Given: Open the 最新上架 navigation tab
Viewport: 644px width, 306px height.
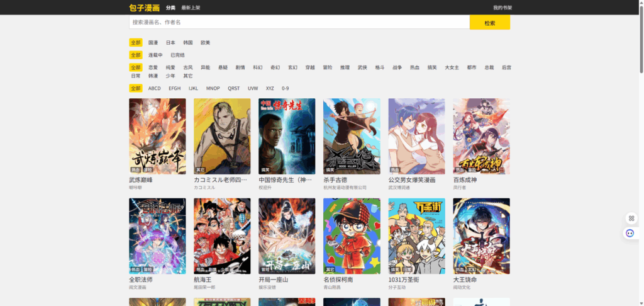Looking at the screenshot, I should point(191,8).
